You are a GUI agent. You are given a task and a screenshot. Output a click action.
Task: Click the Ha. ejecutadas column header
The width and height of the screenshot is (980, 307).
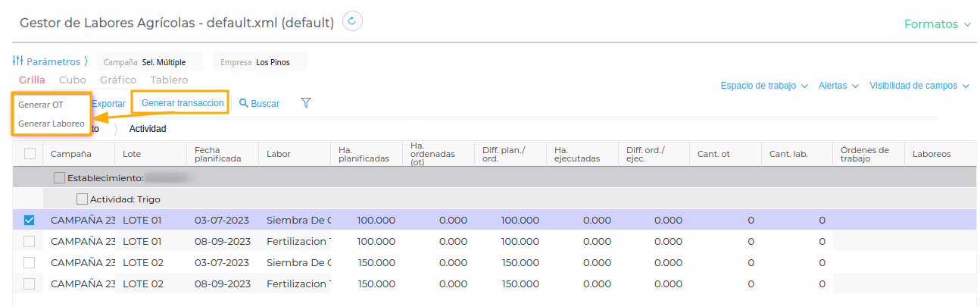point(582,154)
